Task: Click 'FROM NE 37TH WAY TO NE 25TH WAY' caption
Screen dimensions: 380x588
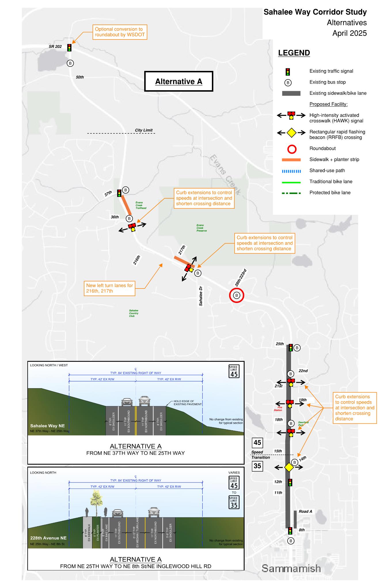Action: pyautogui.click(x=136, y=453)
